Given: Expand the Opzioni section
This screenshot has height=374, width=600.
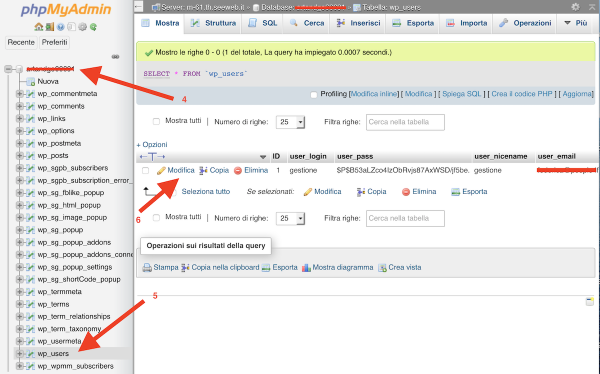Looking at the screenshot, I should pyautogui.click(x=152, y=145).
